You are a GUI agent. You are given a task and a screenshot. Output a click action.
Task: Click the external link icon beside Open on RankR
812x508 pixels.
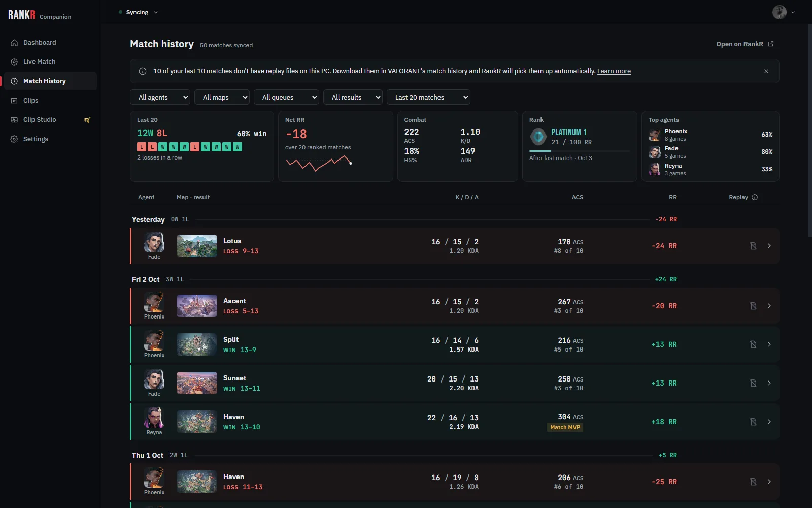(x=771, y=44)
